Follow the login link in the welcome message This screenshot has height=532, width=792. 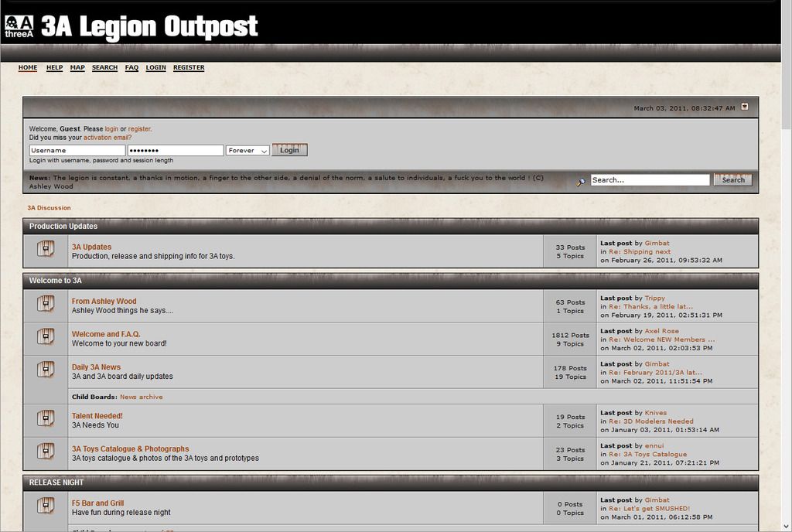pos(111,129)
